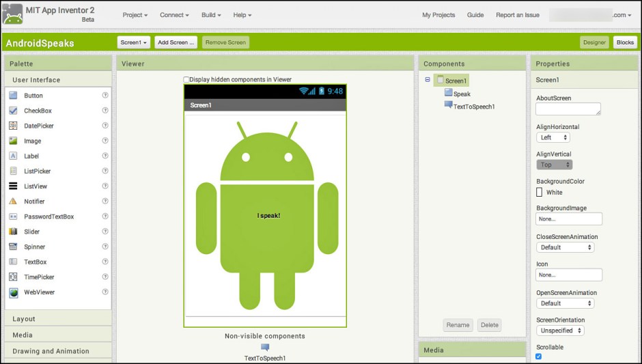Click the Button component icon in Palette

(13, 96)
